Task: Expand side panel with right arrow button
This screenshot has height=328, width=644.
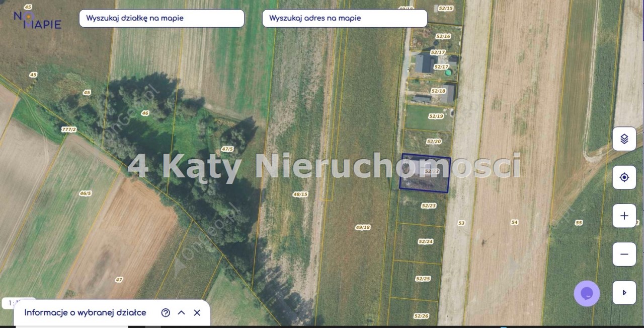Action: pyautogui.click(x=624, y=292)
